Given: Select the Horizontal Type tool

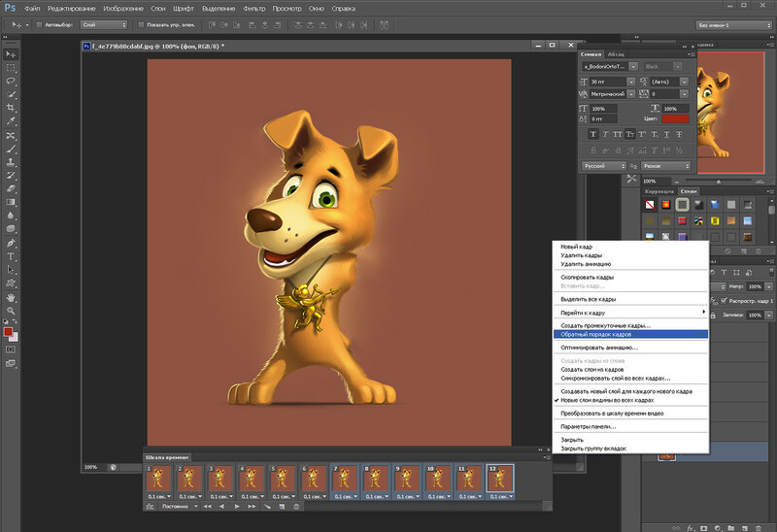Looking at the screenshot, I should coord(11,256).
